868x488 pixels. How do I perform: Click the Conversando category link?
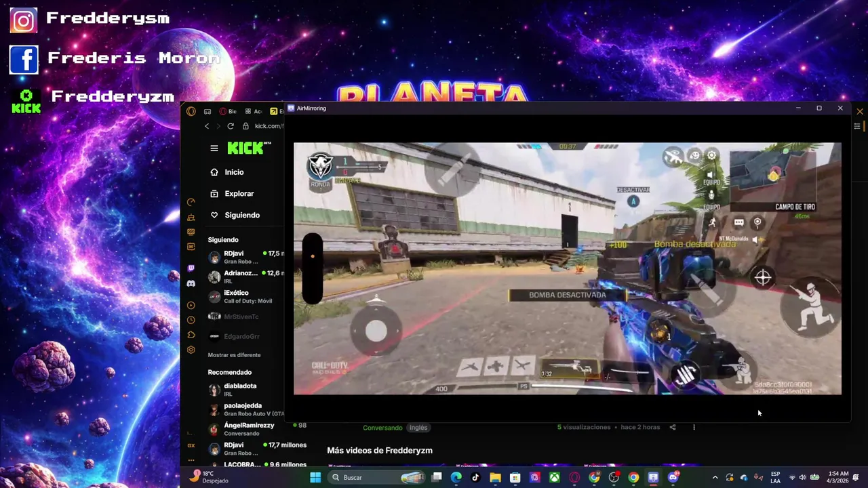[382, 428]
